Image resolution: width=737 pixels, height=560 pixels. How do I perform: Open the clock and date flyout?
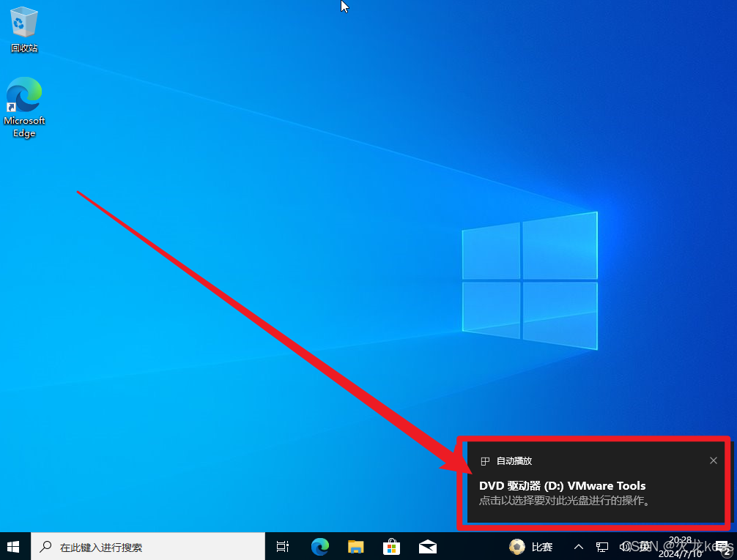point(681,547)
